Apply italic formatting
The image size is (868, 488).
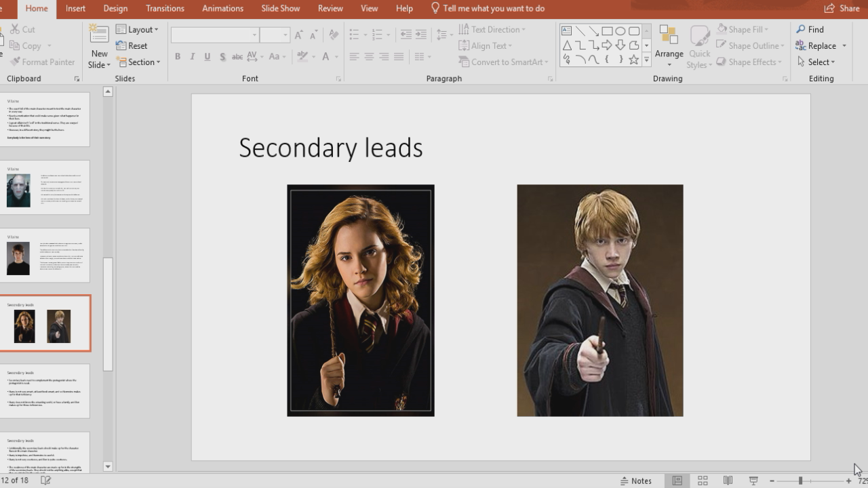pos(192,57)
